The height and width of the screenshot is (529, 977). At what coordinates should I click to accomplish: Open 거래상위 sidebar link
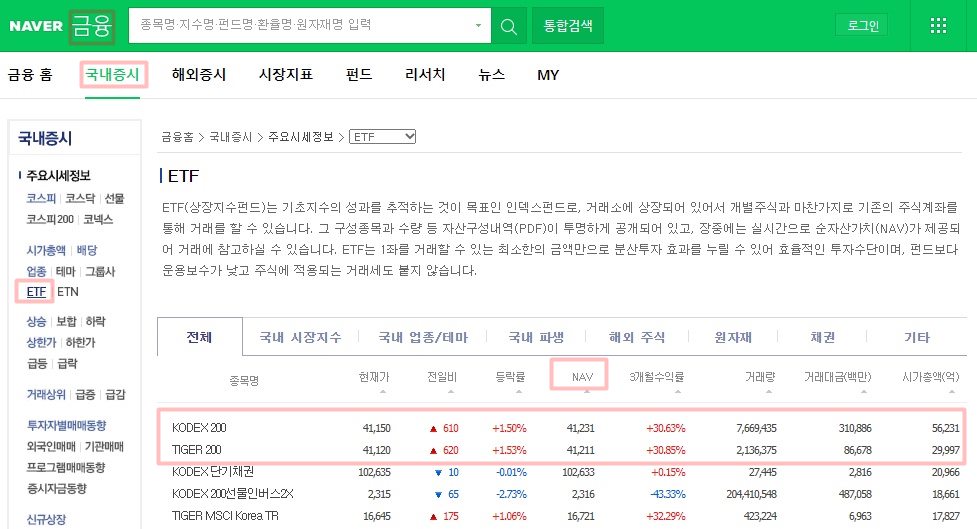point(46,394)
